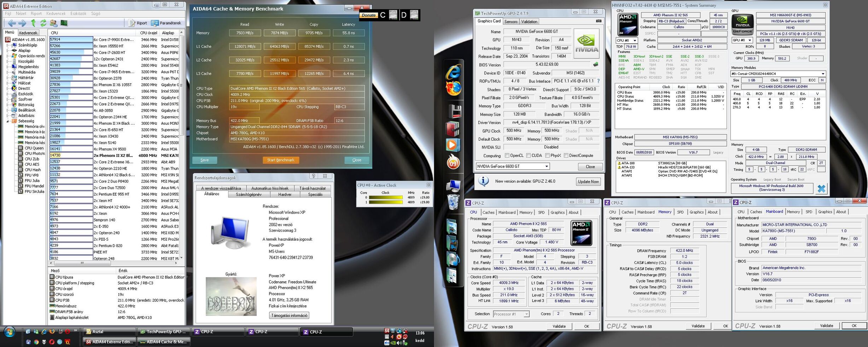868x347 pixels.
Task: Click the Chrome icon in quick launch
Action: [36, 342]
